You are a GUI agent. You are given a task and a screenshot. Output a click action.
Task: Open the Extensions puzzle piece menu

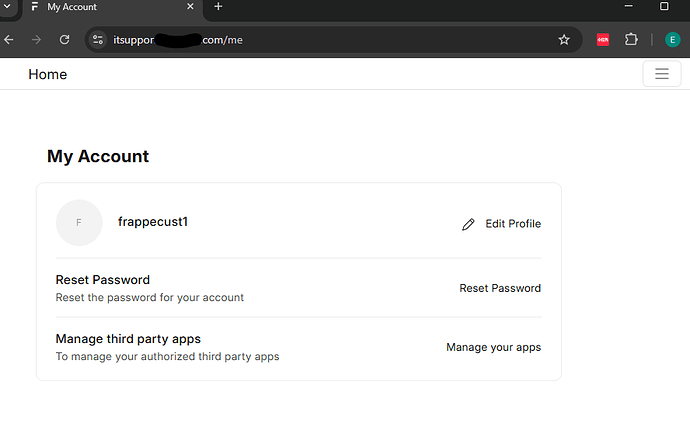pos(631,40)
